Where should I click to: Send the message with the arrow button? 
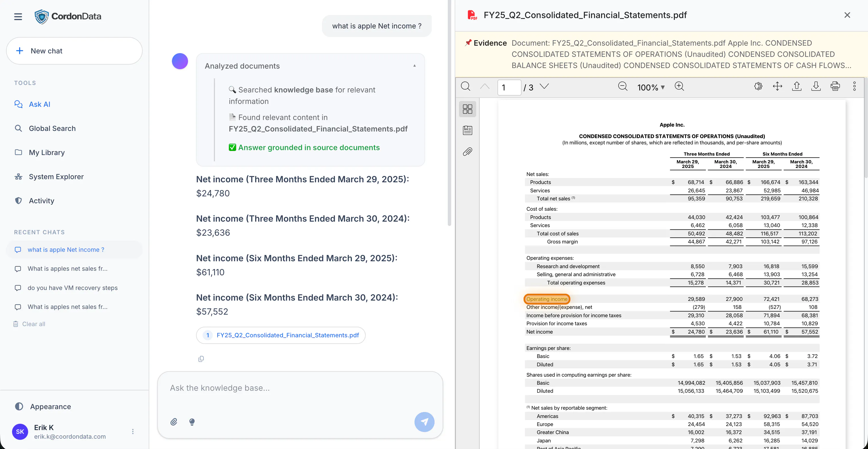click(424, 422)
